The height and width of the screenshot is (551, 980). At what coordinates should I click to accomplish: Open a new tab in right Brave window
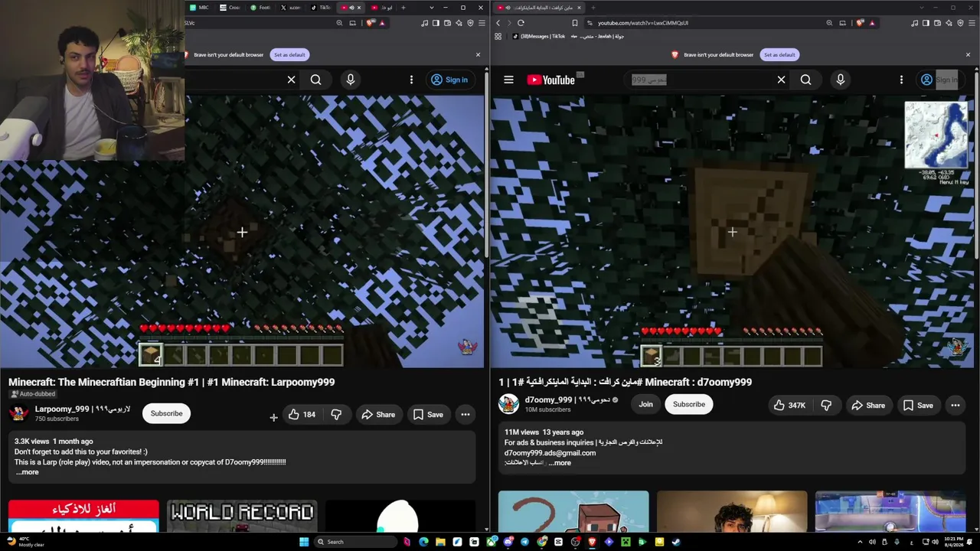[593, 8]
